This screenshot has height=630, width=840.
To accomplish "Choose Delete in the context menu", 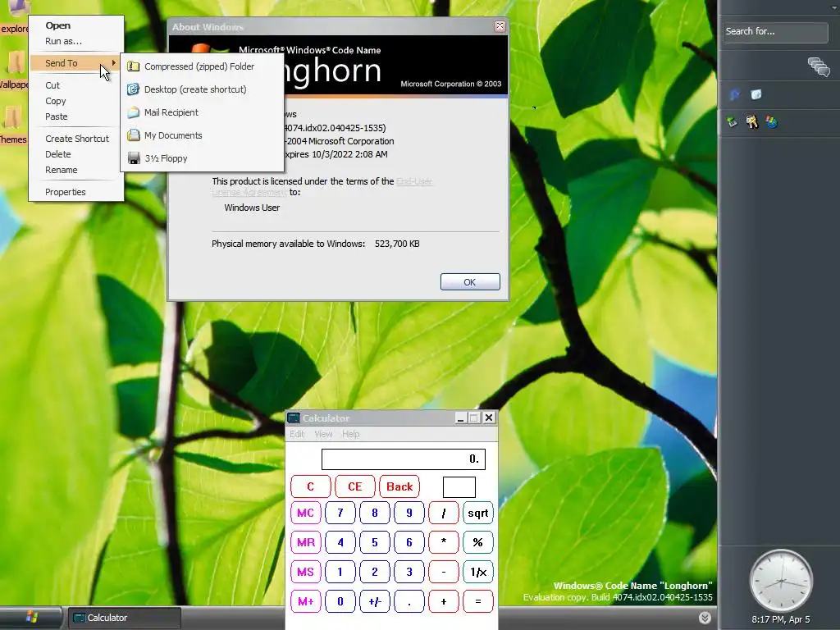I will click(x=58, y=153).
